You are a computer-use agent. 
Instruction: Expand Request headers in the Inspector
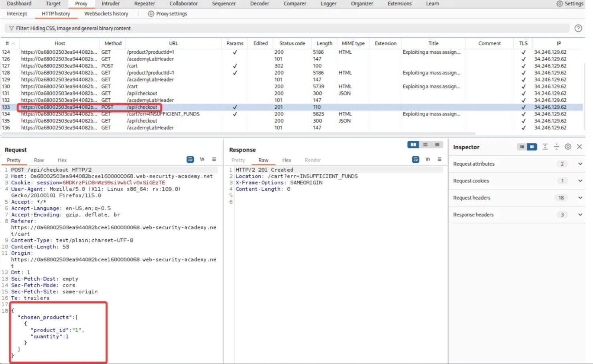580,197
